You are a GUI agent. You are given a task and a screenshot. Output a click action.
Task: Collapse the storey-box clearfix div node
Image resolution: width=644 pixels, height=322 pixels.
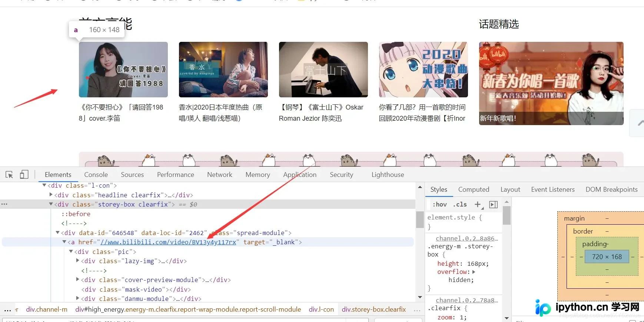click(51, 204)
